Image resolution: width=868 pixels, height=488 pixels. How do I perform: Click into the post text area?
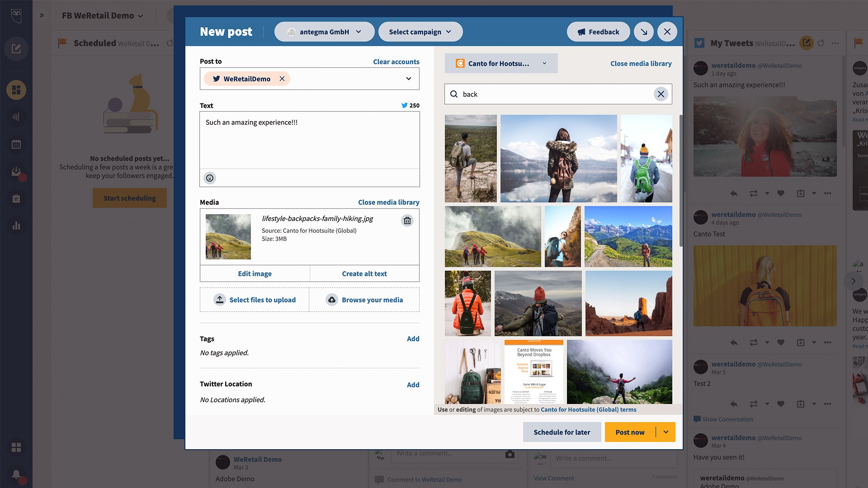310,140
